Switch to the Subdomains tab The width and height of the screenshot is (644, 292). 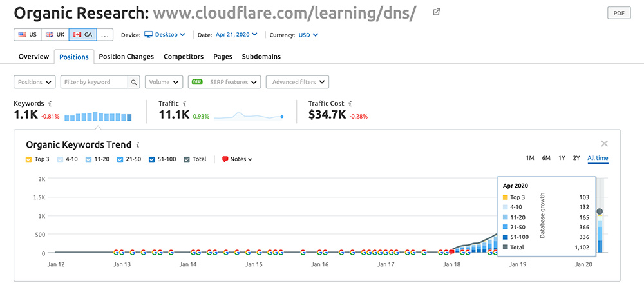[x=261, y=57]
